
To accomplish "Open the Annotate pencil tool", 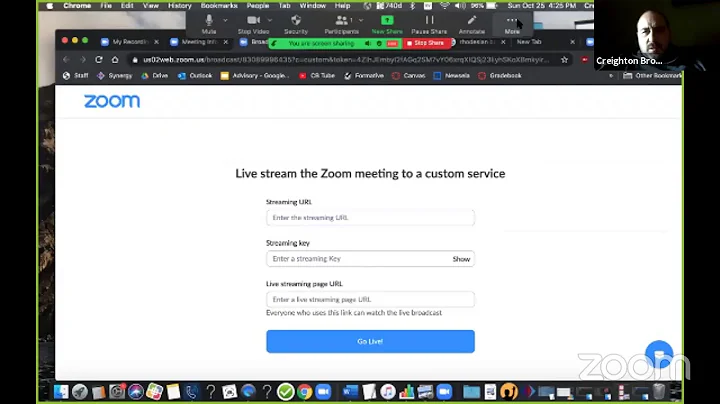I will click(x=472, y=24).
